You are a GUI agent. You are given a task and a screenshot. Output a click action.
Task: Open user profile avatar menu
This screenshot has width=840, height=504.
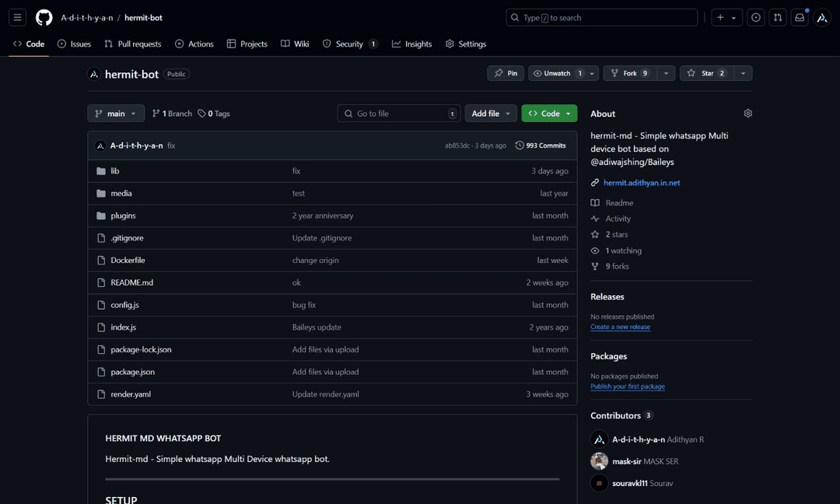(822, 18)
